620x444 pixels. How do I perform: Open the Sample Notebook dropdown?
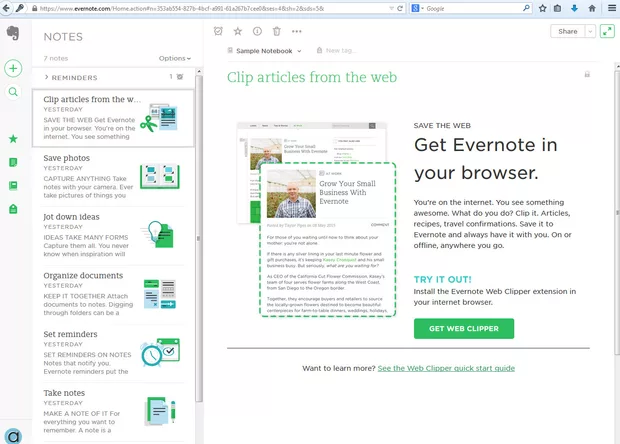point(265,51)
